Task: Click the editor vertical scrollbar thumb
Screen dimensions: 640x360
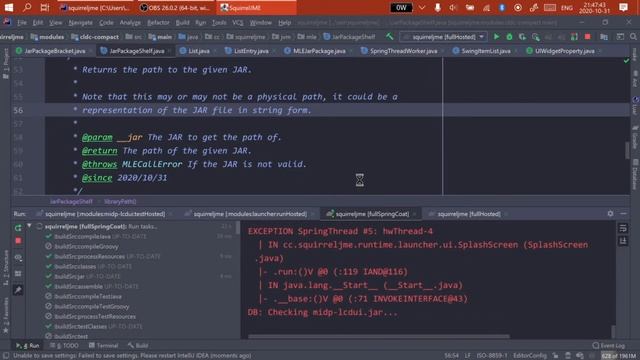Action: pos(627,150)
